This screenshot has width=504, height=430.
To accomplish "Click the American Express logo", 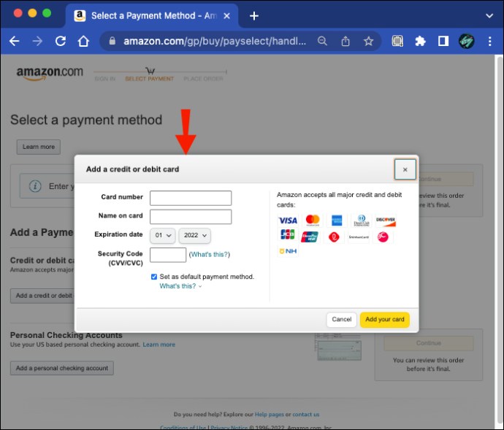I will [337, 220].
